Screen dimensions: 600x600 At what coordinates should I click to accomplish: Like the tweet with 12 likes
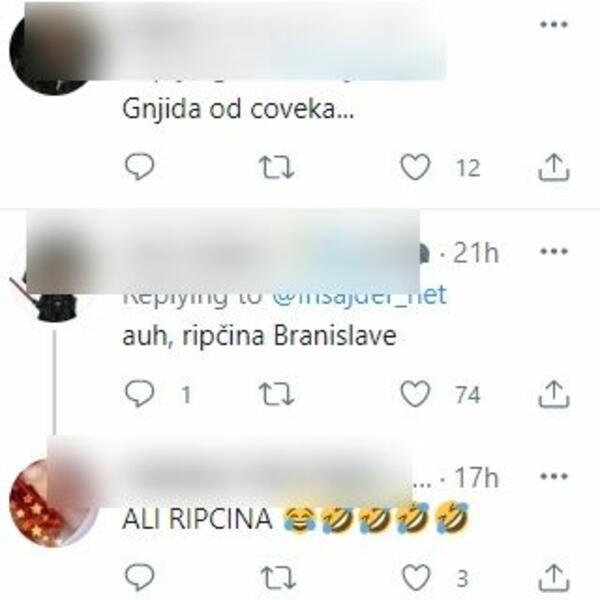click(415, 167)
